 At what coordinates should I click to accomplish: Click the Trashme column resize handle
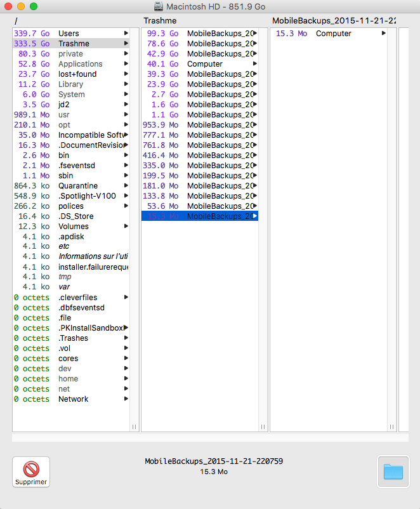(x=263, y=426)
